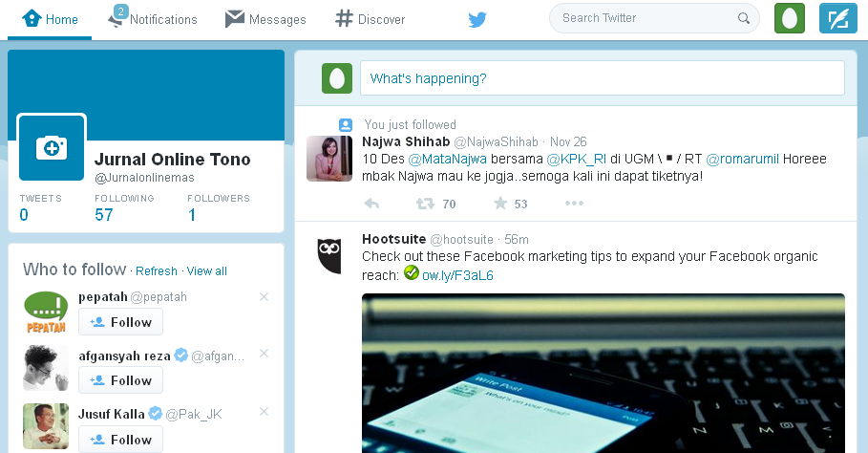Open the Nov 26 tweet timestamp
Viewport: 868px width, 453px height.
coord(568,141)
